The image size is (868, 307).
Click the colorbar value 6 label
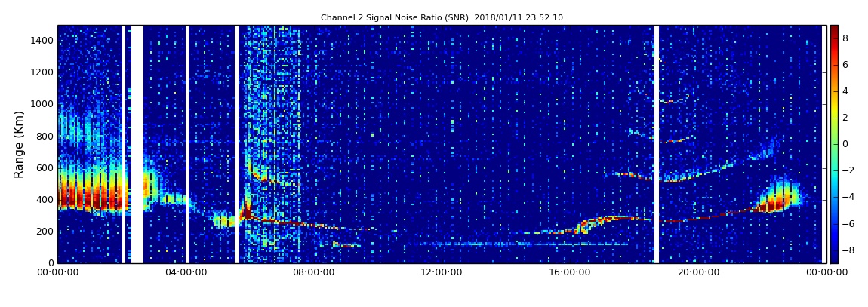(x=845, y=65)
